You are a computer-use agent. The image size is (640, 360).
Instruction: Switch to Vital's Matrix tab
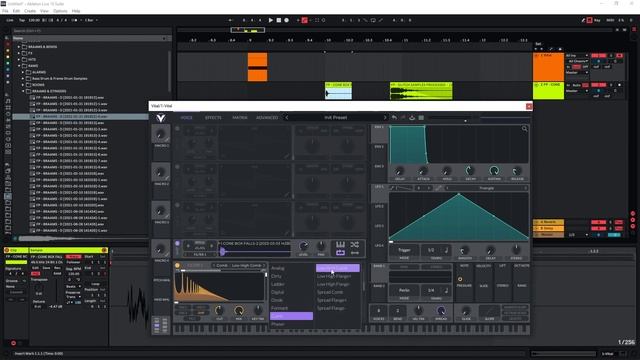click(x=240, y=118)
